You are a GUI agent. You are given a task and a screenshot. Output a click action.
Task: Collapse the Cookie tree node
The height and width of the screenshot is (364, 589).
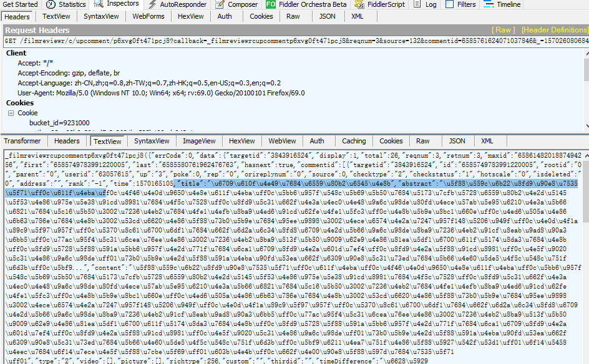pos(11,113)
